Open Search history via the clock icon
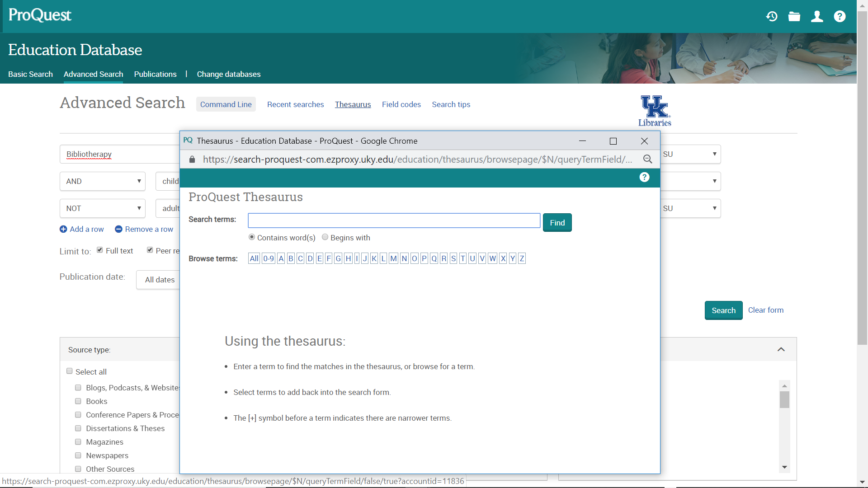The height and width of the screenshot is (488, 868). pos(772,16)
